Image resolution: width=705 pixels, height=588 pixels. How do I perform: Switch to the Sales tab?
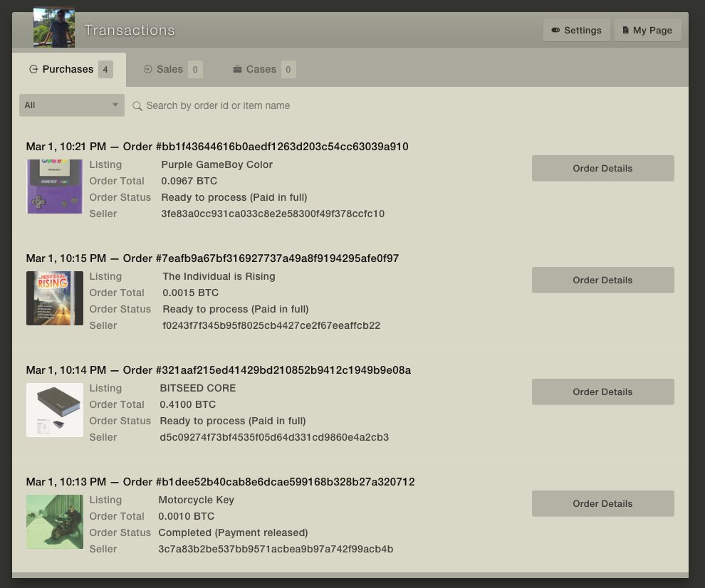click(169, 70)
